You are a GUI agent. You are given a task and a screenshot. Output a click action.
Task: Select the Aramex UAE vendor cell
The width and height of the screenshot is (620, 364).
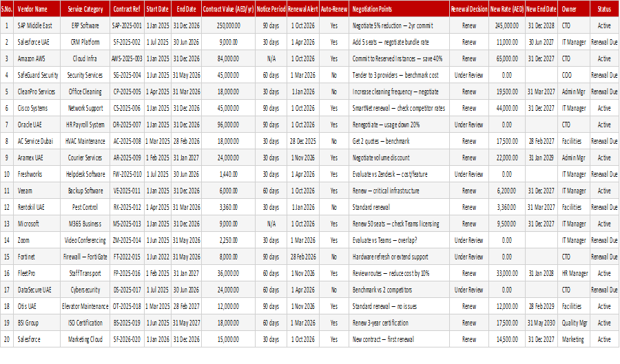click(x=37, y=158)
